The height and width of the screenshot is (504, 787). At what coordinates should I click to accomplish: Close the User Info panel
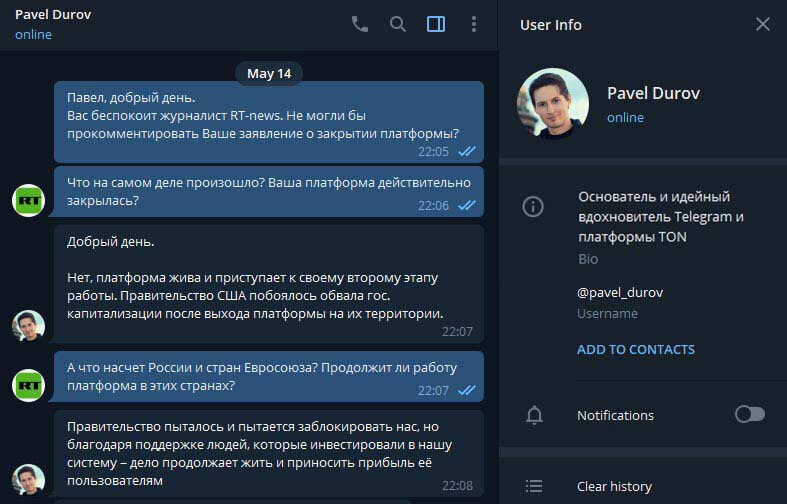click(762, 24)
